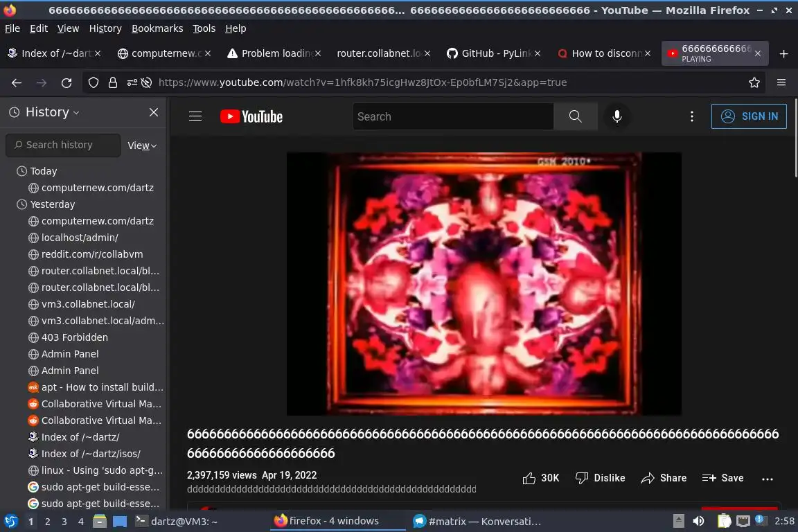Open the #matrix Konversation taskbar entry
Image resolution: width=798 pixels, height=532 pixels.
(477, 522)
